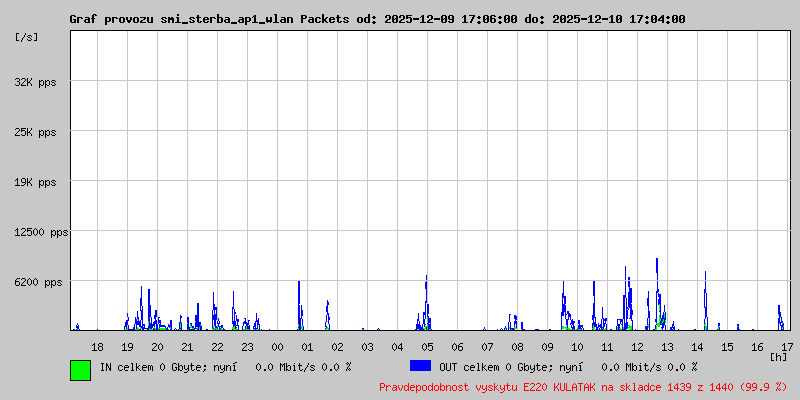
Task: Click the blue OUT legend swatch
Action: (420, 366)
